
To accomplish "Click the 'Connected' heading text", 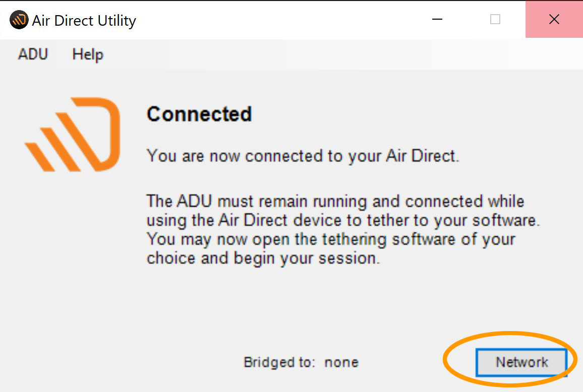I will point(199,114).
